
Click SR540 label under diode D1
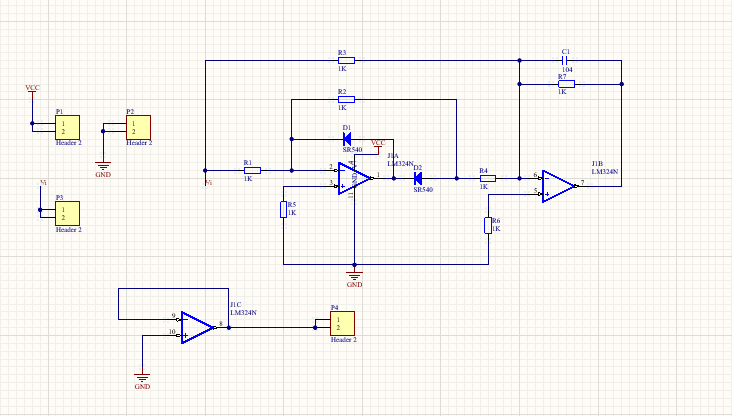[352, 150]
